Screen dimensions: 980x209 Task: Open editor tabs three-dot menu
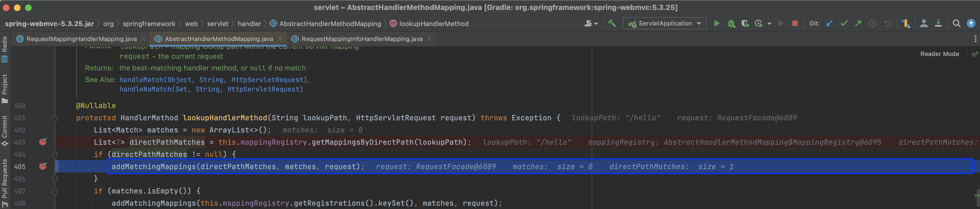click(x=975, y=39)
